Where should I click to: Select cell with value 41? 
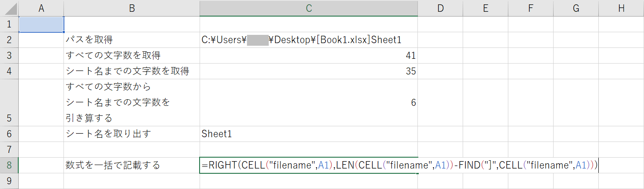point(309,55)
